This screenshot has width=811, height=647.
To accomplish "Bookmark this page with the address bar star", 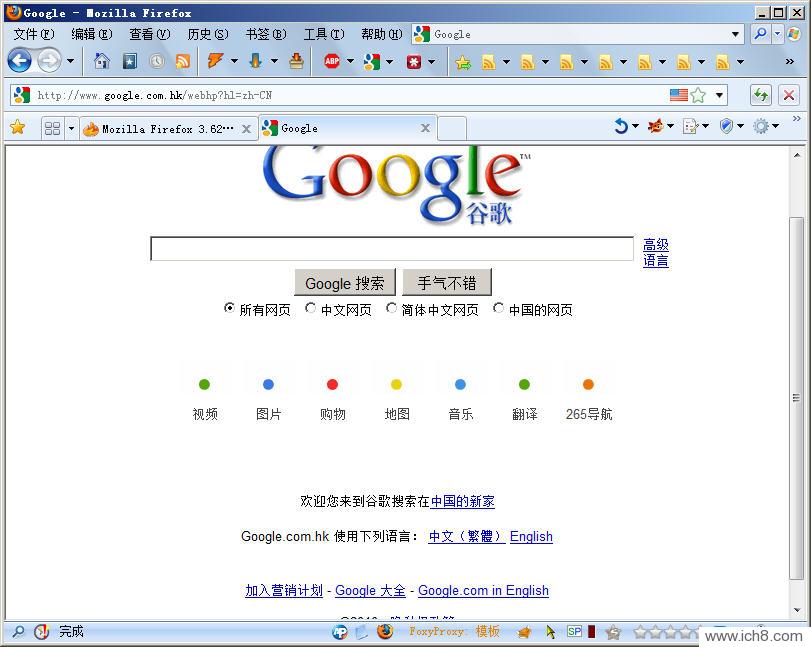I will [698, 95].
